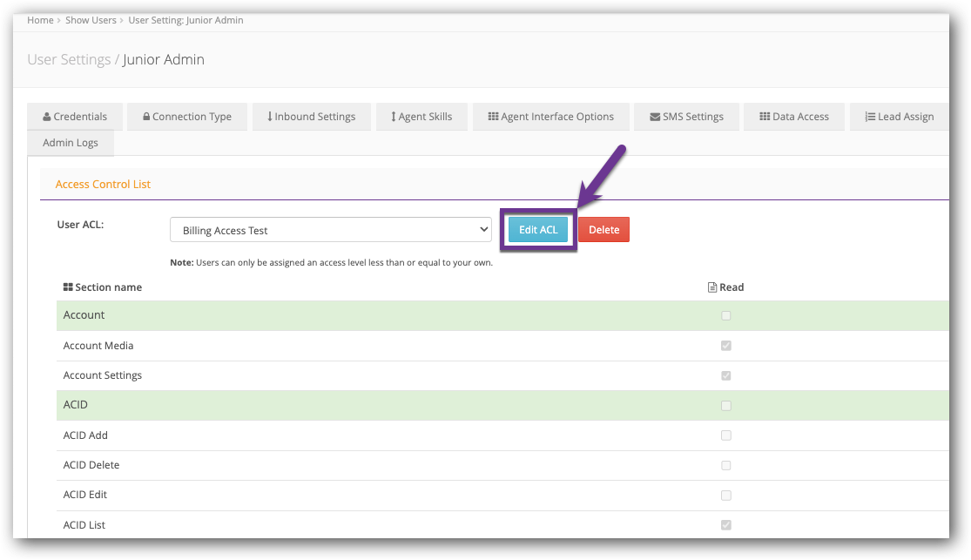
Task: Click the Show Users breadcrumb link
Action: click(x=91, y=20)
